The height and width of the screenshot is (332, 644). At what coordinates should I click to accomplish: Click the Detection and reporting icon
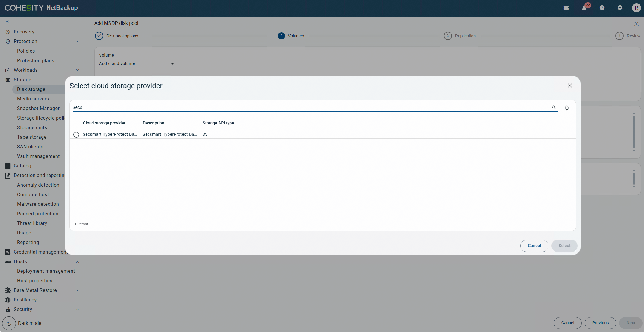8,175
